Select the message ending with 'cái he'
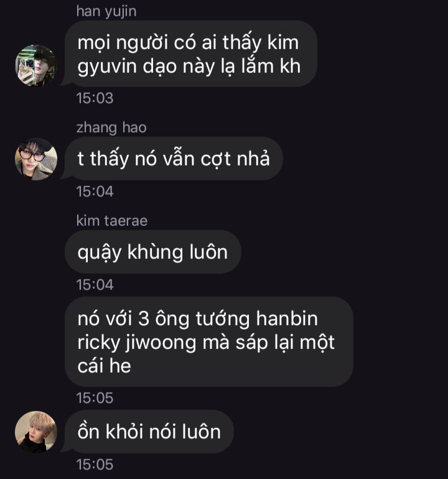This screenshot has height=479, width=448. [x=209, y=342]
